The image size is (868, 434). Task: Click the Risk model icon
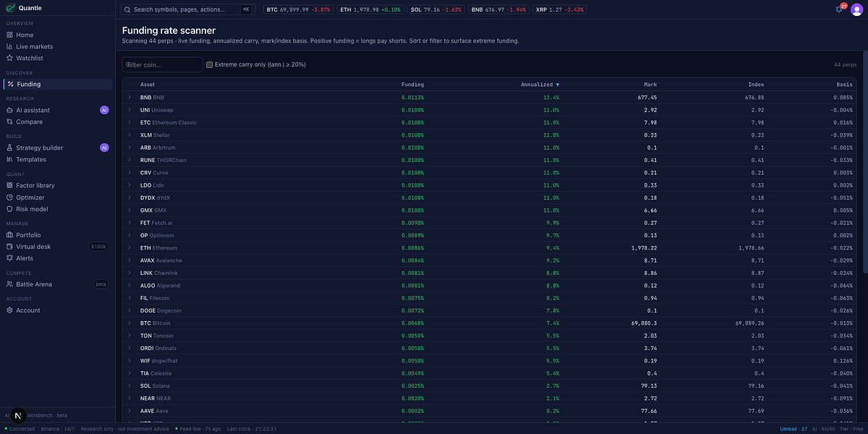pyautogui.click(x=9, y=209)
